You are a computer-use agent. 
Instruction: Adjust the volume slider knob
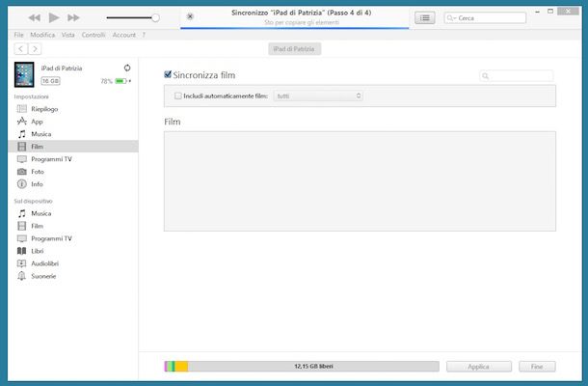(x=155, y=17)
